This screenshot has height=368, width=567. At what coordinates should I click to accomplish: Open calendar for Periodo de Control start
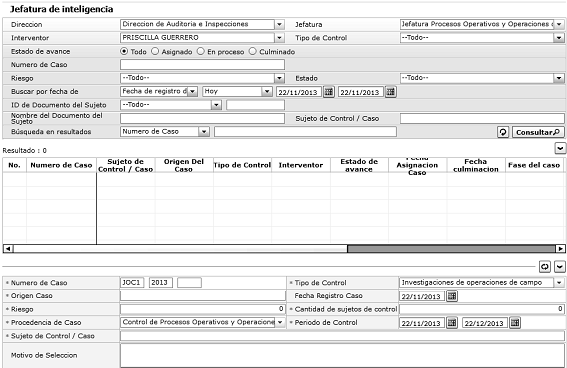click(452, 322)
